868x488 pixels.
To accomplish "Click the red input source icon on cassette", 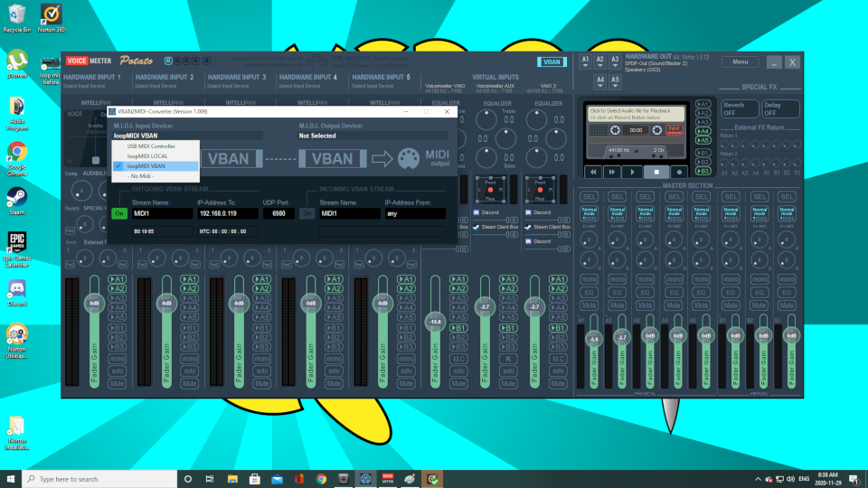I will 674,130.
